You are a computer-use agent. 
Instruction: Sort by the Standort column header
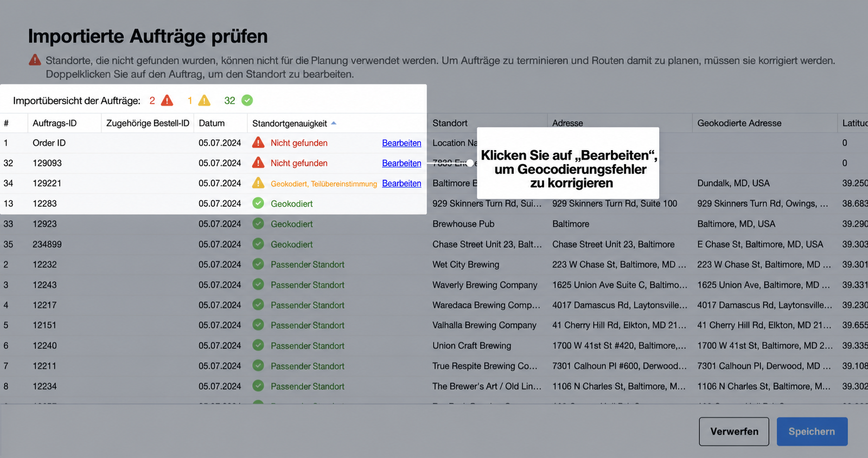click(450, 123)
